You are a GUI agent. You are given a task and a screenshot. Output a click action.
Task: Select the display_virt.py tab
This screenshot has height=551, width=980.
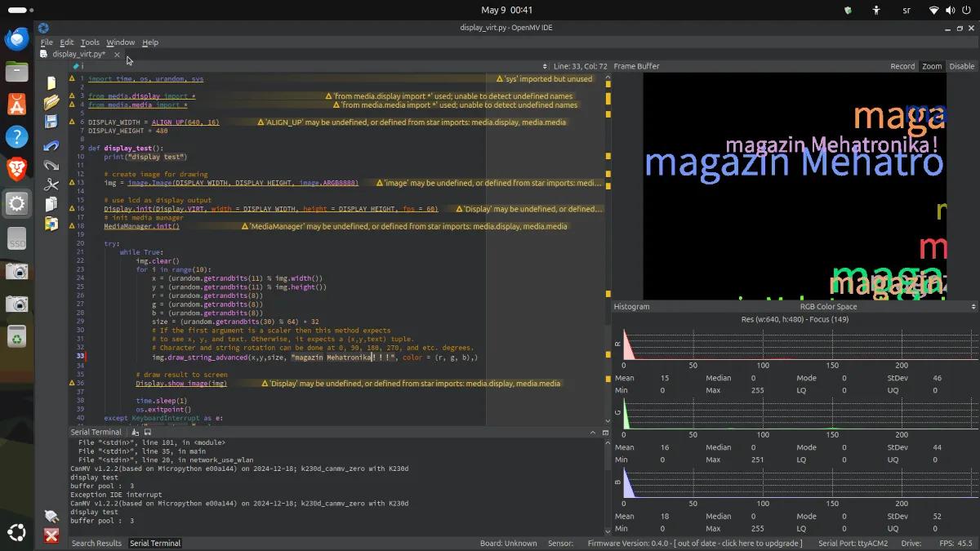click(x=78, y=55)
